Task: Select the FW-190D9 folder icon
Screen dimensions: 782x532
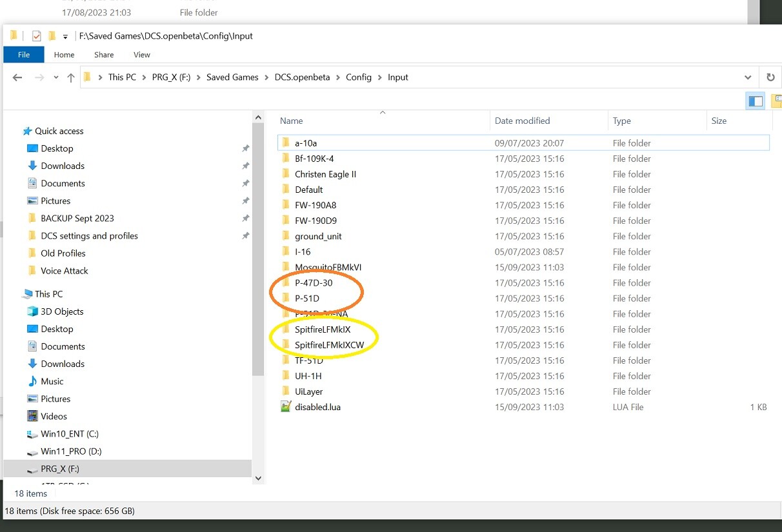Action: (x=286, y=220)
